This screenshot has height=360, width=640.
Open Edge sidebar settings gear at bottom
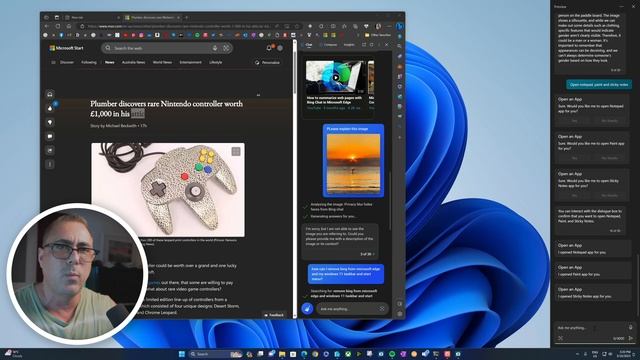coord(400,314)
